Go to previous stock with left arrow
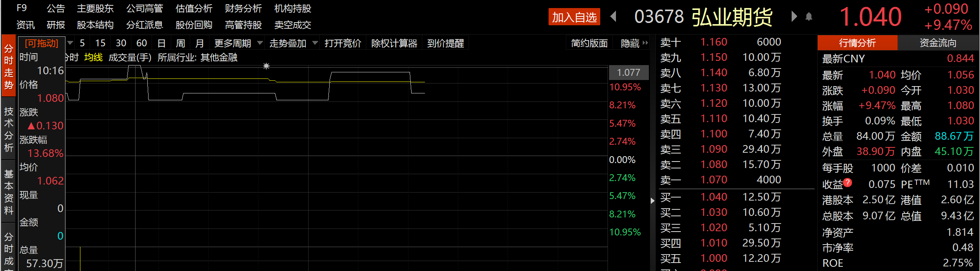The image size is (980, 271). [613, 16]
